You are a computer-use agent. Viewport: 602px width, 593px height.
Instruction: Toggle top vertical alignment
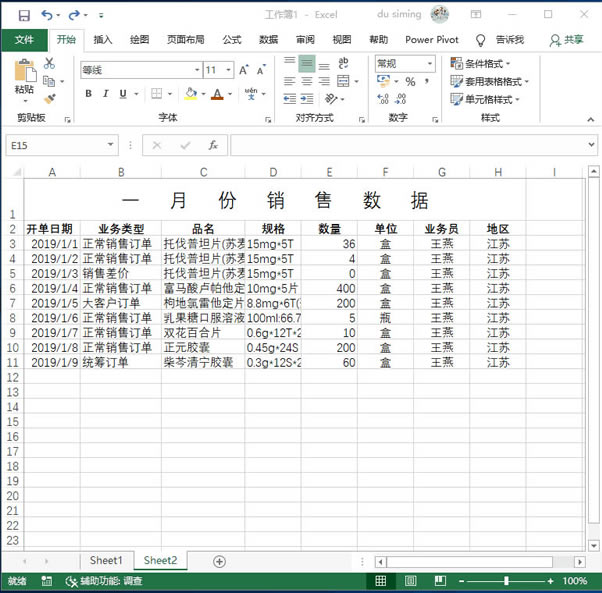[289, 61]
